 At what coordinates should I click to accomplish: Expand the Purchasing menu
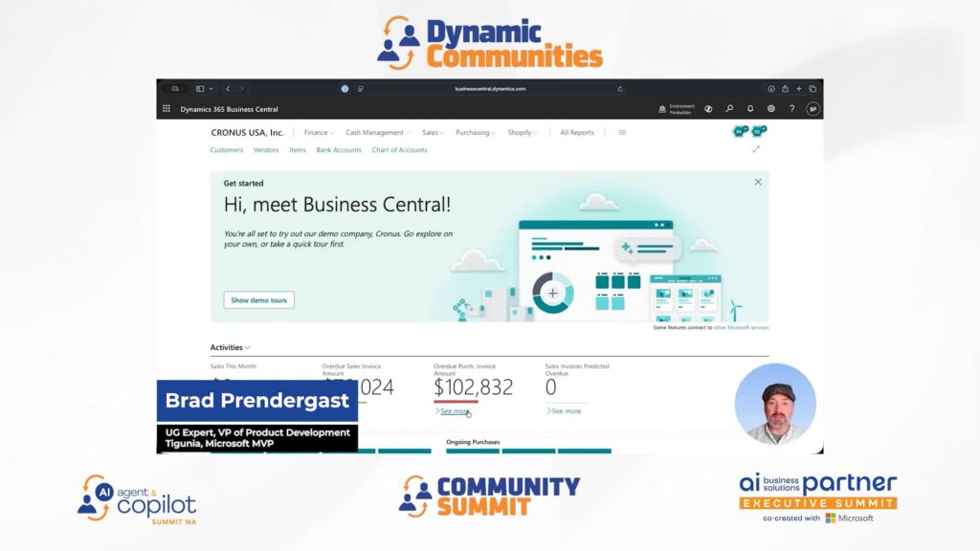476,132
